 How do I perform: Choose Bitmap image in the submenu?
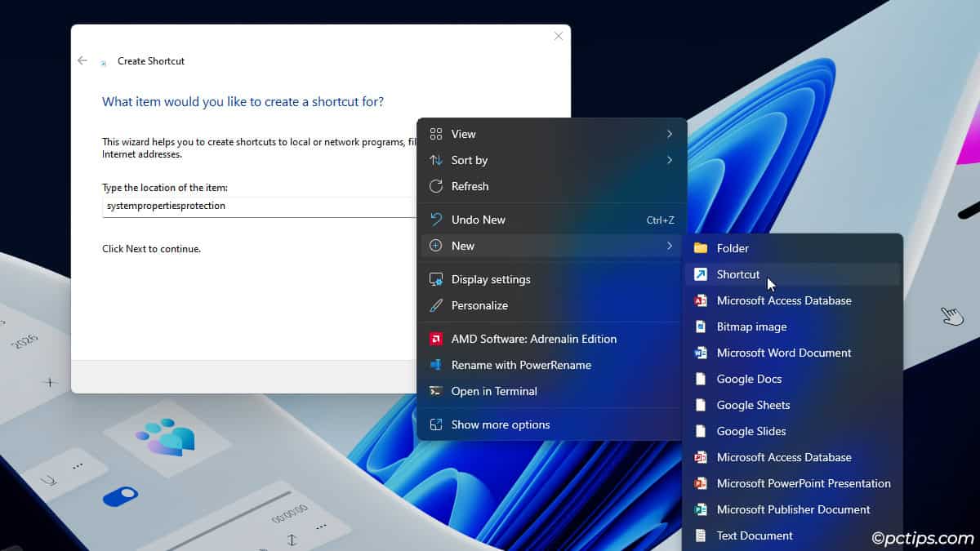tap(793, 327)
